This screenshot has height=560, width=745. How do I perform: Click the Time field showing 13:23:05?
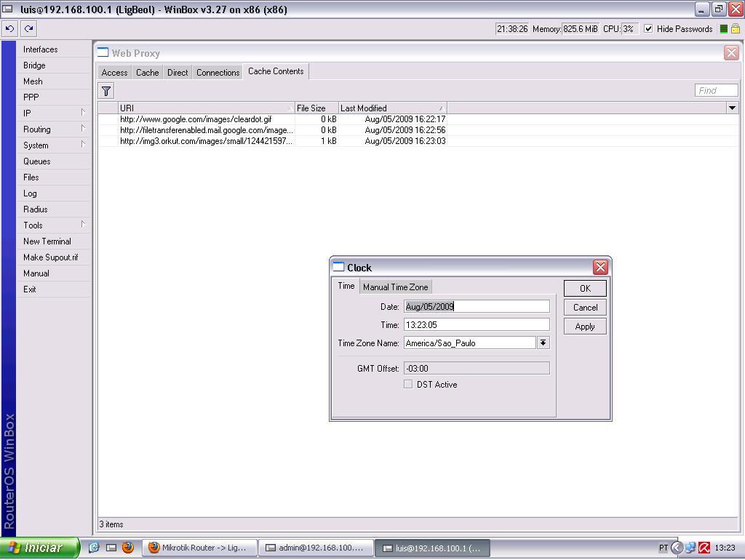pos(477,325)
